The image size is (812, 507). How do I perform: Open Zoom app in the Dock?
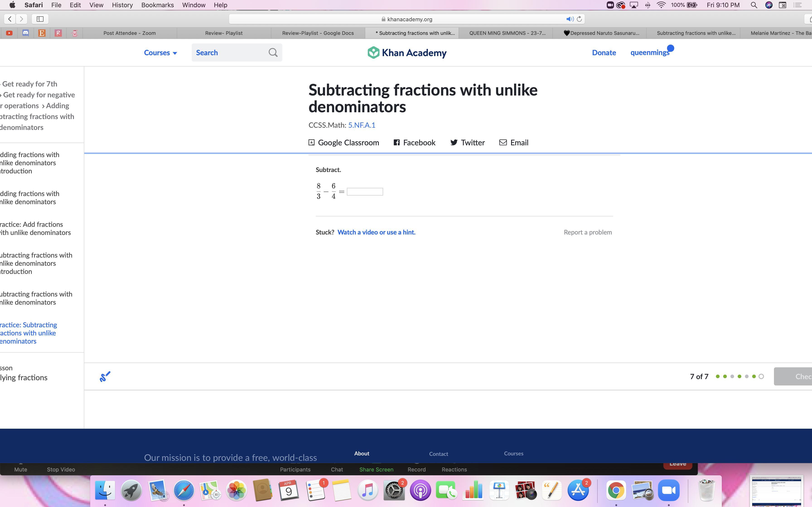click(x=668, y=490)
